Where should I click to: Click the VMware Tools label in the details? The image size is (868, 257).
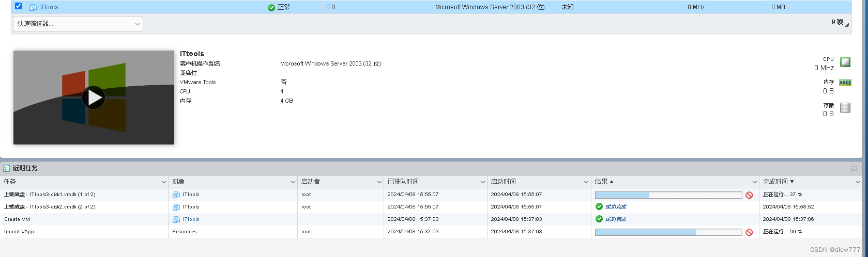198,82
